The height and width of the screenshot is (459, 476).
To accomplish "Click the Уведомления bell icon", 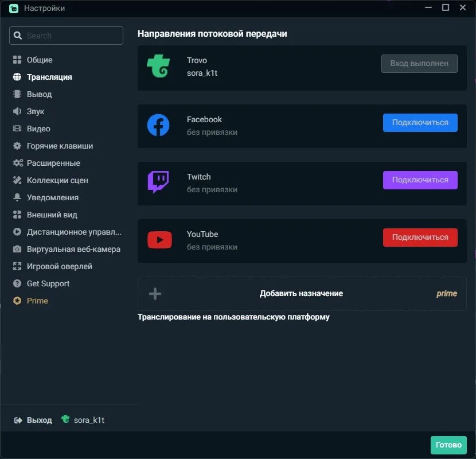I will point(17,197).
